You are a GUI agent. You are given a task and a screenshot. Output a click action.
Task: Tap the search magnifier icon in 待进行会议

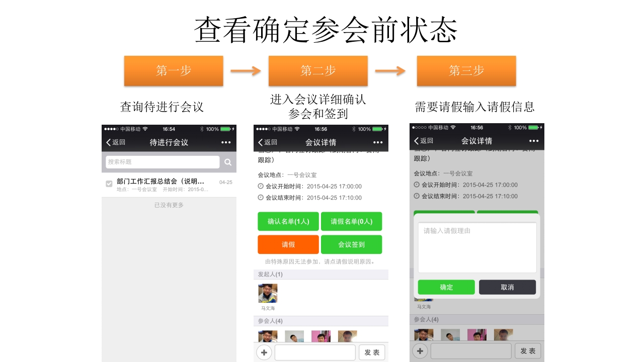coord(228,162)
